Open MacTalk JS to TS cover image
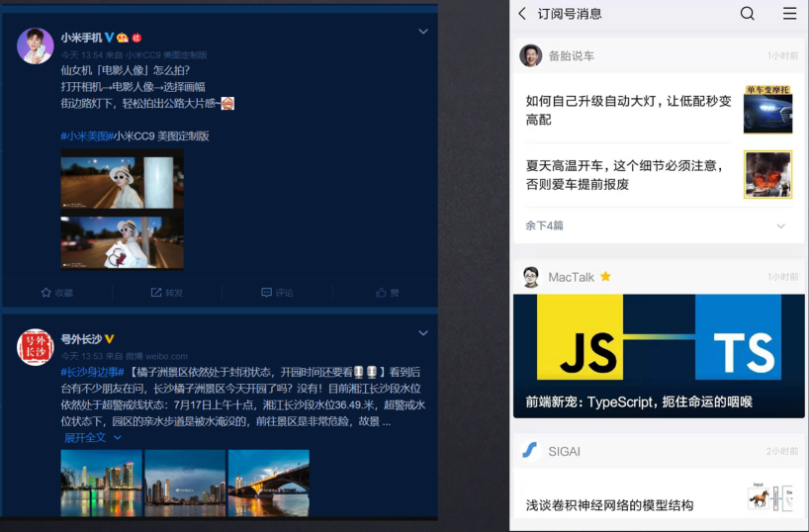 (659, 356)
